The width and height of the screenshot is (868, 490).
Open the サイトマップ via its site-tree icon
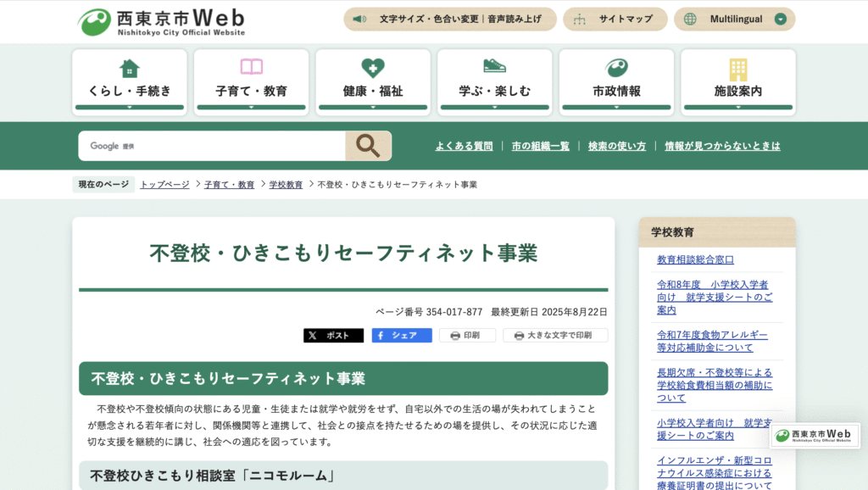click(x=580, y=18)
